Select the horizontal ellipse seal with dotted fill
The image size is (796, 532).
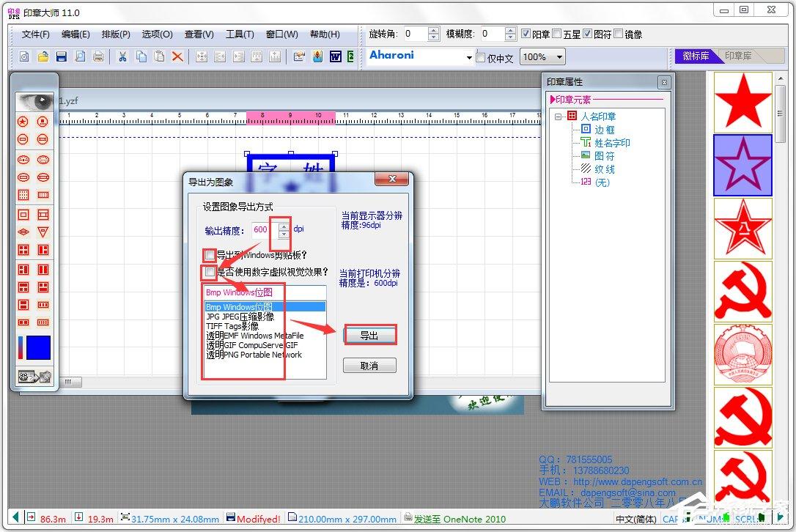pos(43,160)
